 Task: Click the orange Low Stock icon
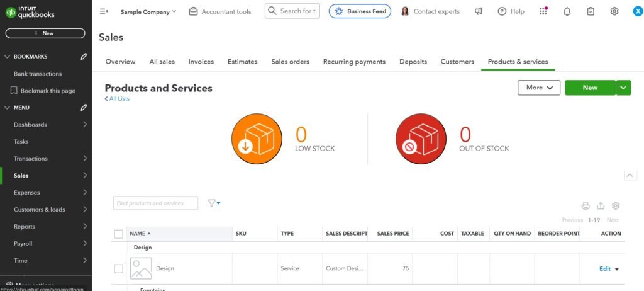257,139
